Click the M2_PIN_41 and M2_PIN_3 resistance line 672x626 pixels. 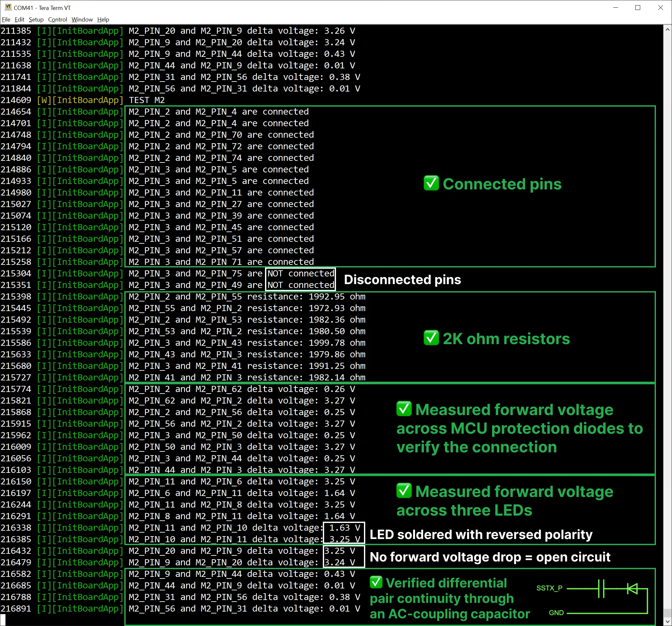click(x=183, y=377)
